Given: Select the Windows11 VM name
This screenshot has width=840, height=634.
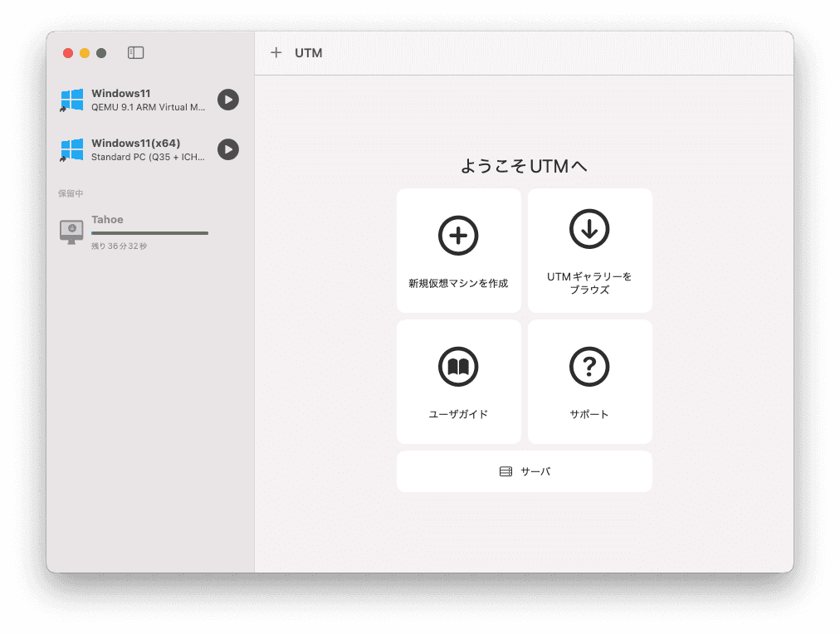Looking at the screenshot, I should point(121,93).
